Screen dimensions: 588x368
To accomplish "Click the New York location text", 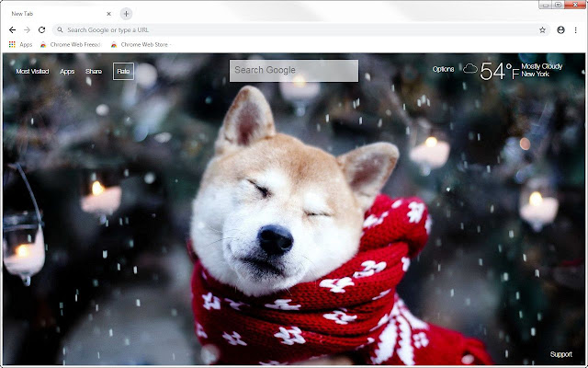I will click(535, 74).
